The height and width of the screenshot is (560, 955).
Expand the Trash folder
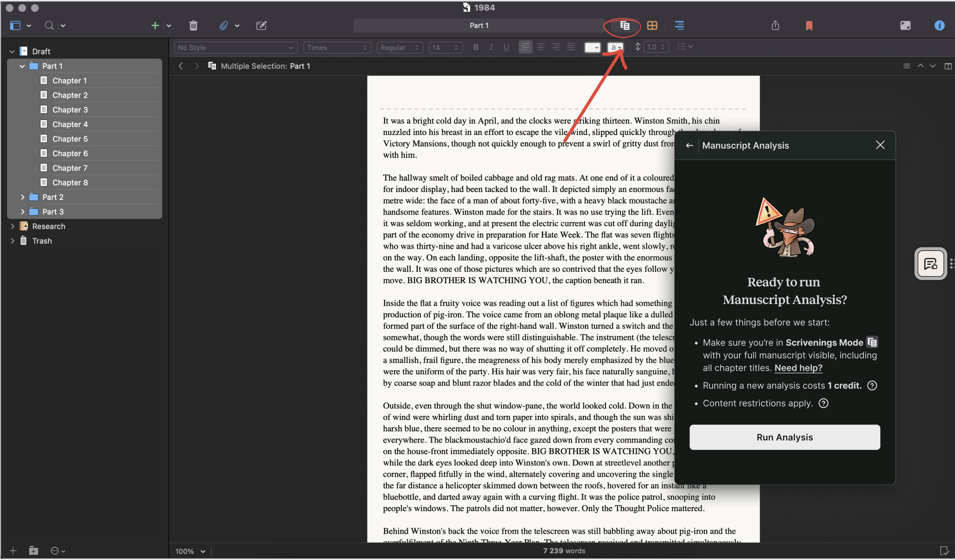pyautogui.click(x=12, y=241)
